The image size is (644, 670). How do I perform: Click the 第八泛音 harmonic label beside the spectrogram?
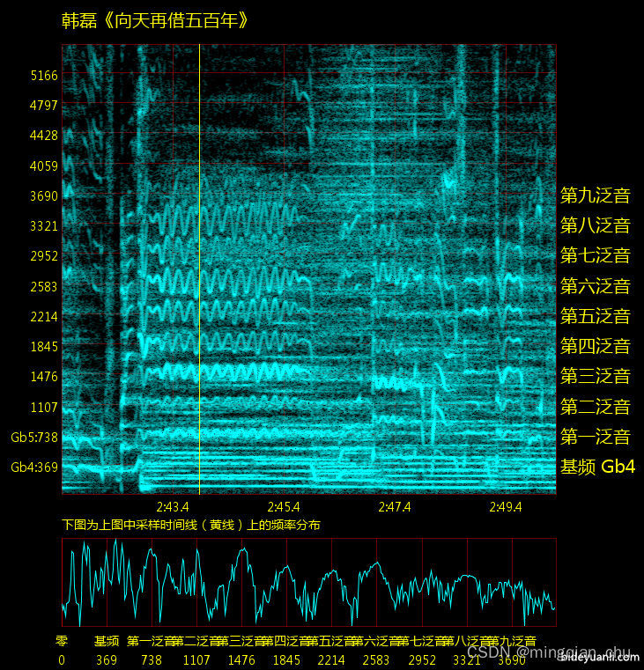point(596,225)
